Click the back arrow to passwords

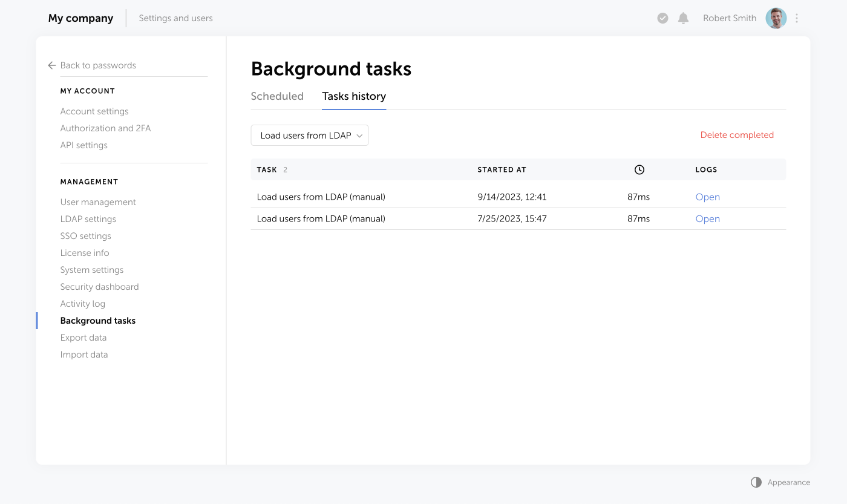tap(51, 65)
